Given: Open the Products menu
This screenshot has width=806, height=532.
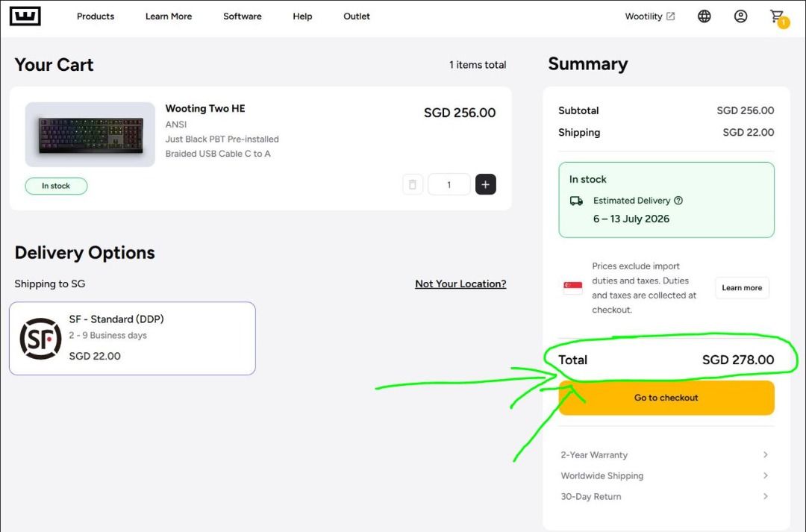Looking at the screenshot, I should point(96,16).
